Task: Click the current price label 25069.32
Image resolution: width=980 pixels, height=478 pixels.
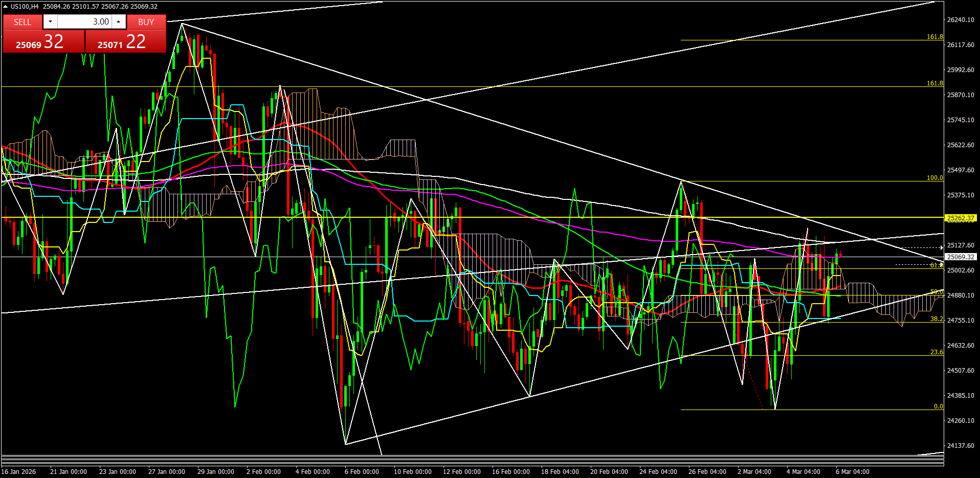Action: pos(960,257)
